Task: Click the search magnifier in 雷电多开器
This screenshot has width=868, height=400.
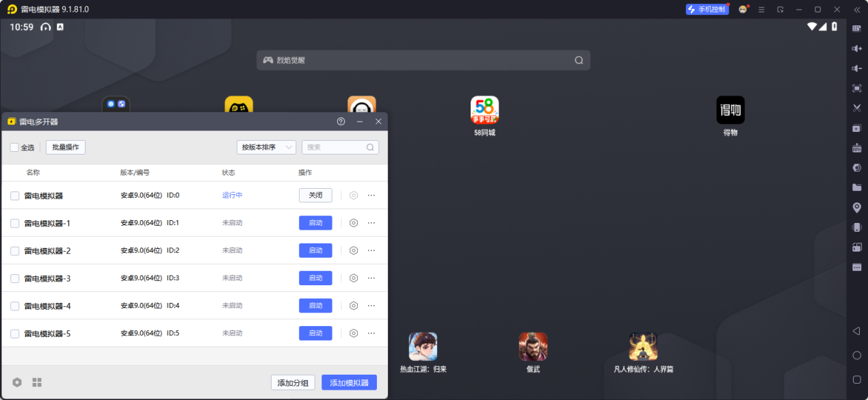Action: [x=370, y=147]
